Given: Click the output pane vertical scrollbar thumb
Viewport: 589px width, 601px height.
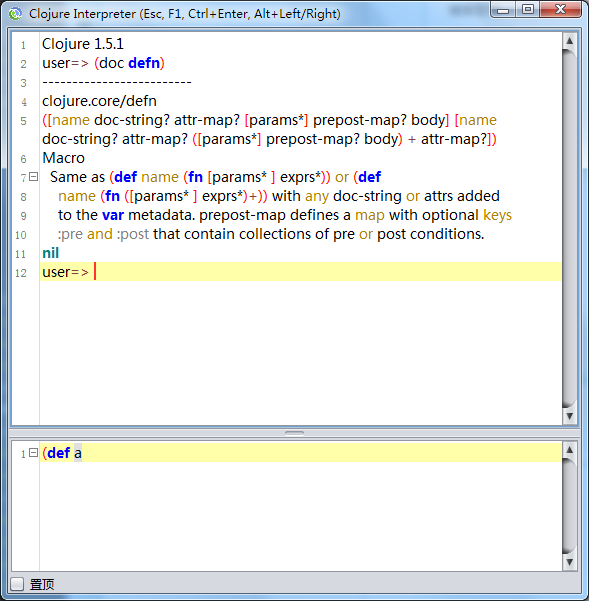Looking at the screenshot, I should coord(569,228).
